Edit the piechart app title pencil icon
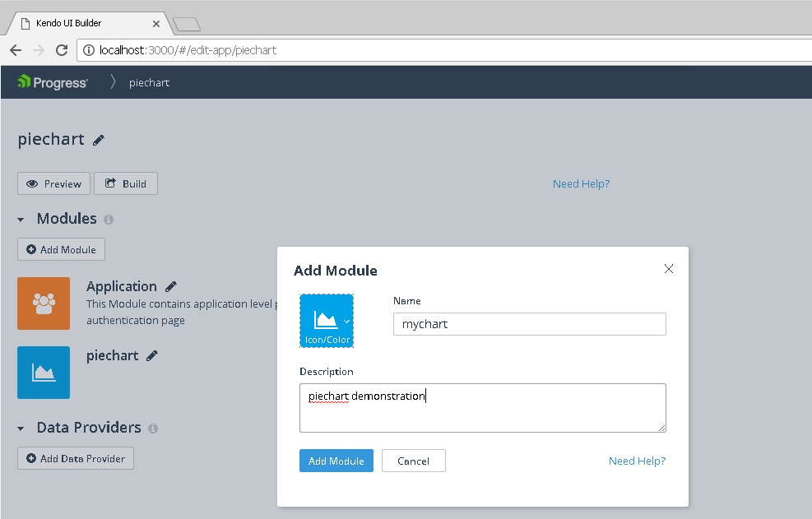The height and width of the screenshot is (519, 812). [99, 140]
